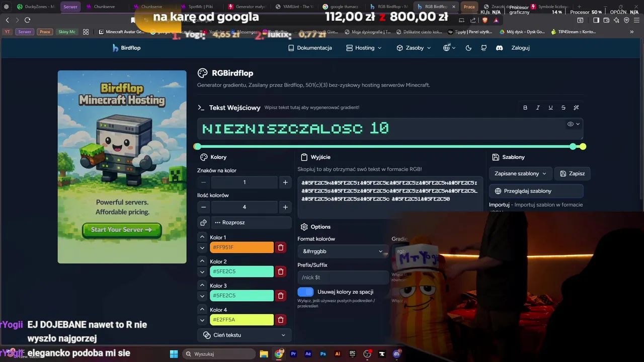Viewport: 644px width, 362px height.
Task: Move Kolor 1 down with chevron
Action: pyautogui.click(x=202, y=248)
